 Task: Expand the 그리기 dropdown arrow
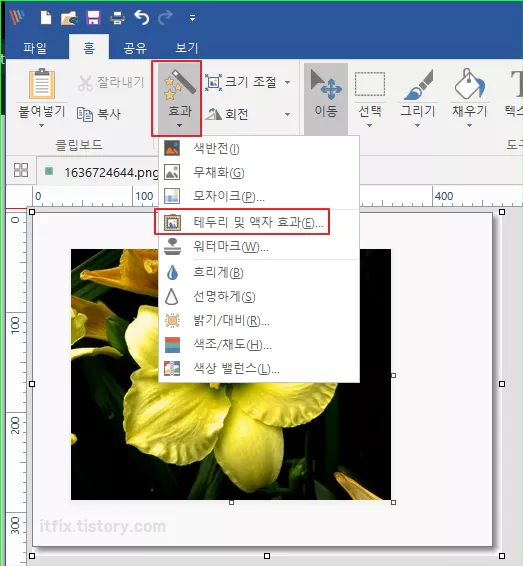tap(418, 126)
